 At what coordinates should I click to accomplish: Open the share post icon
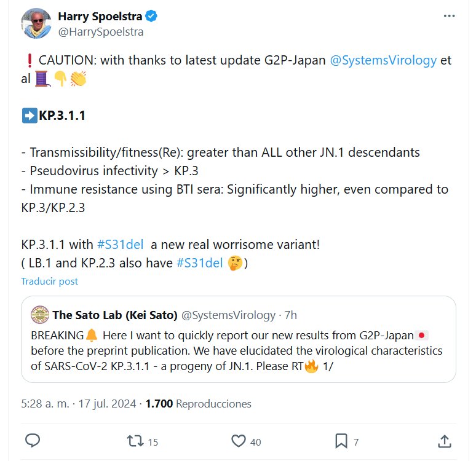coord(443,441)
